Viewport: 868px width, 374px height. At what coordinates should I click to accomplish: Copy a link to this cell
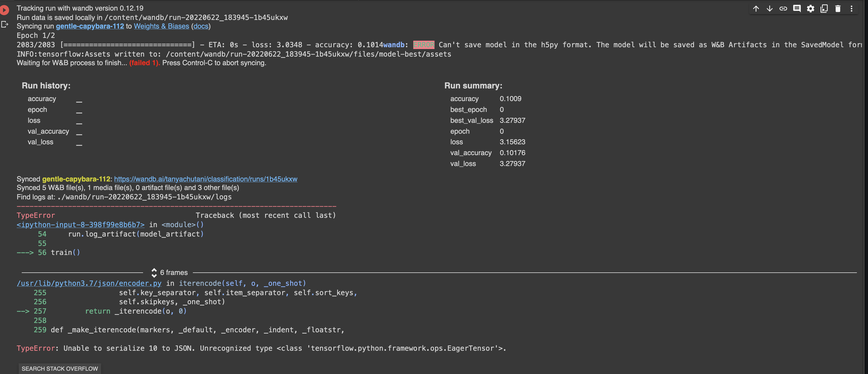(x=783, y=8)
